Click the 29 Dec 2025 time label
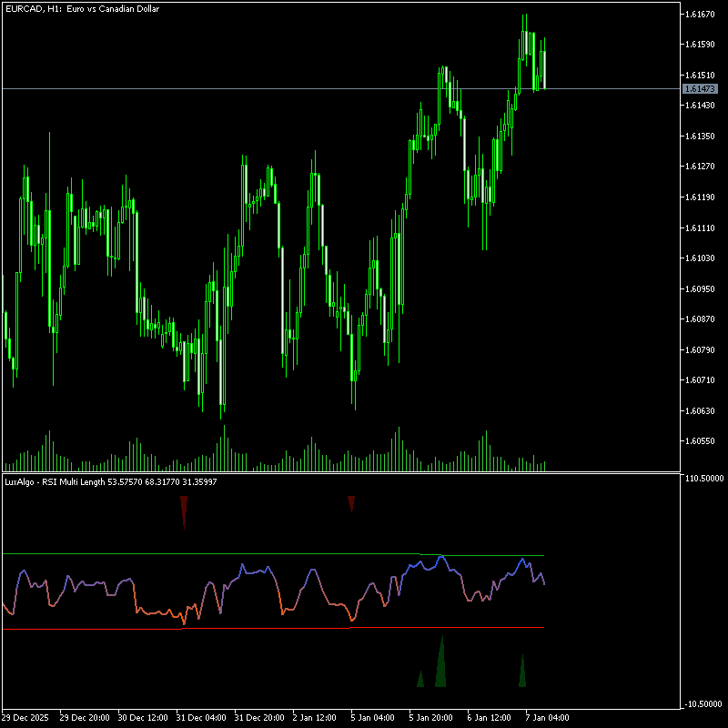This screenshot has width=728, height=728. click(x=27, y=717)
